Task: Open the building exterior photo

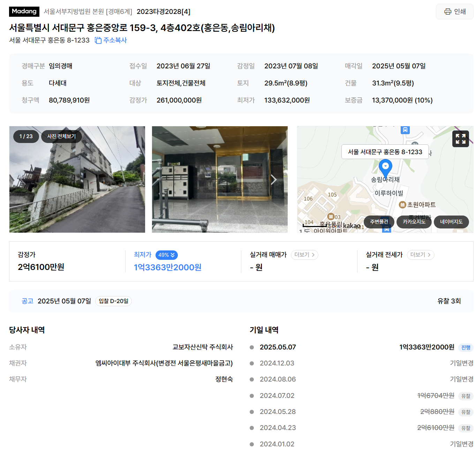Action: [x=77, y=179]
